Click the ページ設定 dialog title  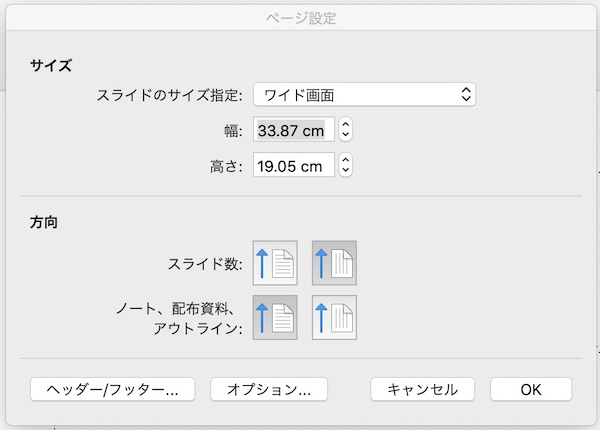(x=301, y=18)
